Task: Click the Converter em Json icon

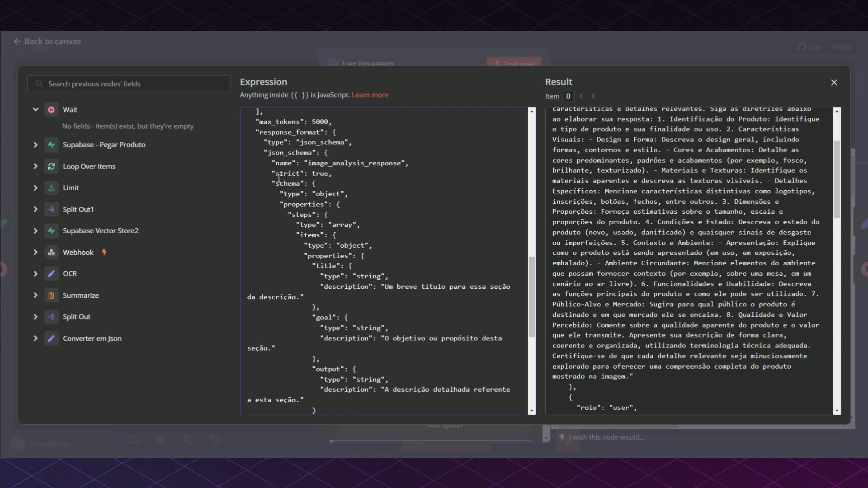Action: tap(52, 338)
